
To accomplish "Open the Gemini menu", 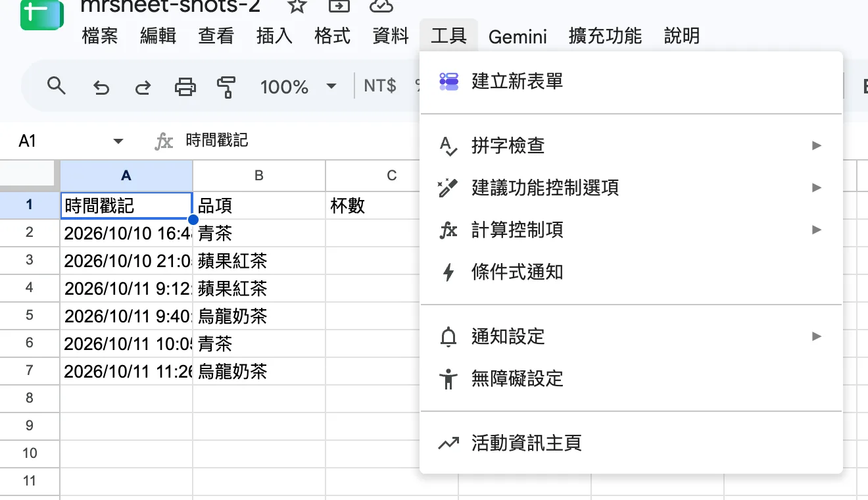I will [518, 36].
